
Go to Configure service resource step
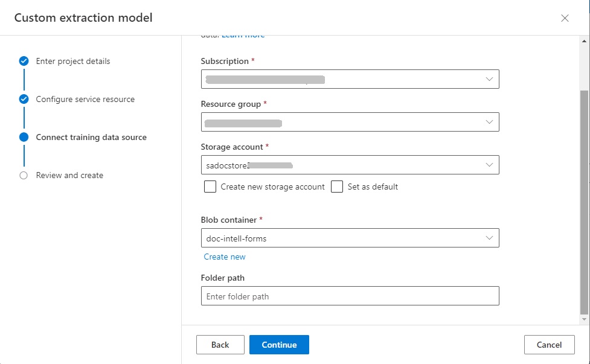coord(85,99)
